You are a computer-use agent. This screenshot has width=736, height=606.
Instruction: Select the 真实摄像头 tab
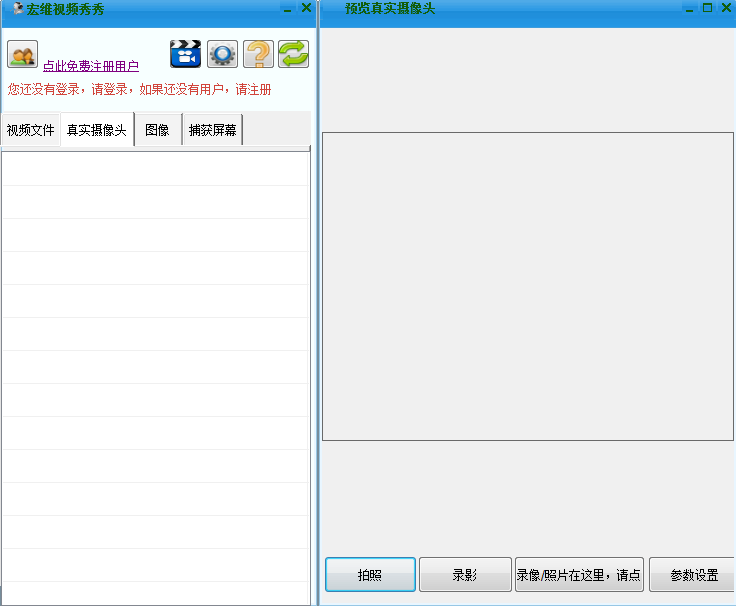97,130
